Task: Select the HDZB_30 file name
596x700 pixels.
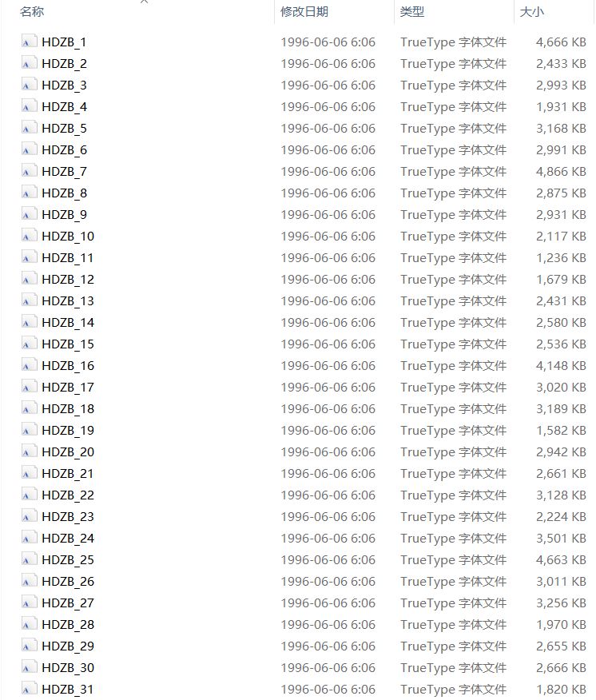Action: click(x=68, y=667)
